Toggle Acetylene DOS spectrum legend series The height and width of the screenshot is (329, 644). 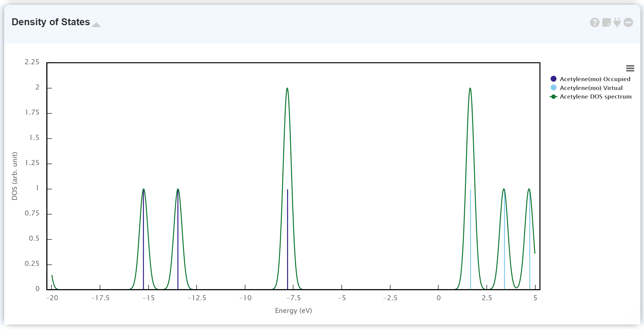(595, 97)
